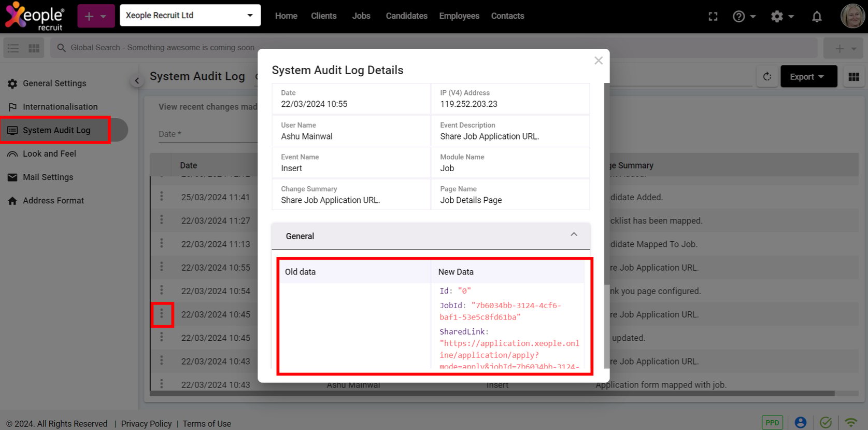Open the notifications bell
This screenshot has width=868, height=430.
(817, 17)
